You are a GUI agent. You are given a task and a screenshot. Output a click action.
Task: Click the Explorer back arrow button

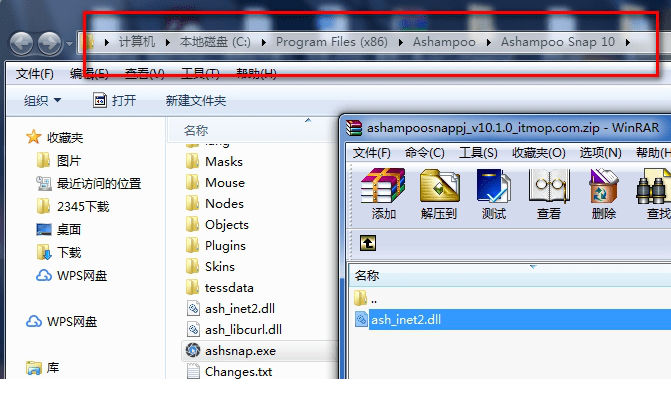21,43
